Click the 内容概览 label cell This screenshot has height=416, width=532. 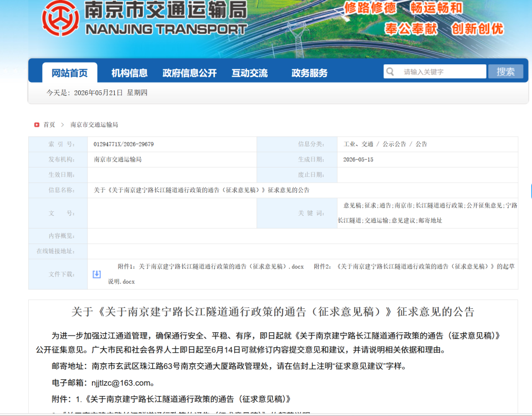[58, 236]
